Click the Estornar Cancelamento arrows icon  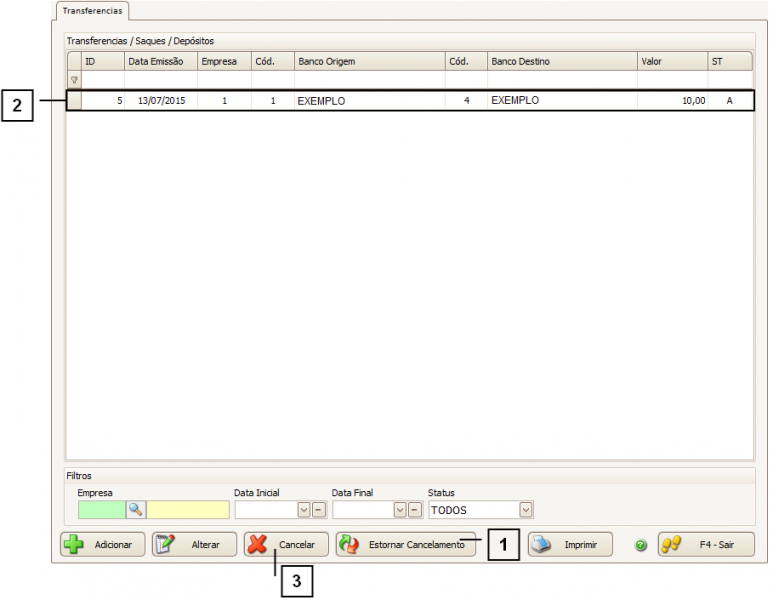coord(349,545)
